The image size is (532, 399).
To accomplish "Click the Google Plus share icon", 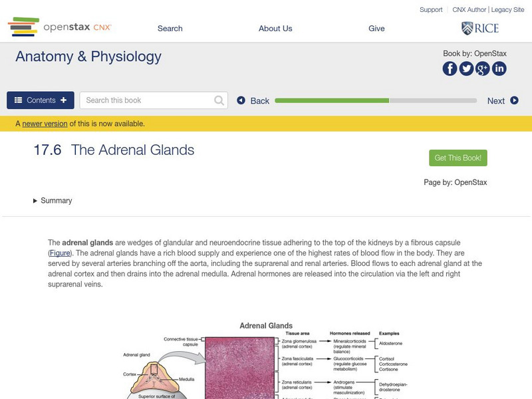I will pos(483,68).
